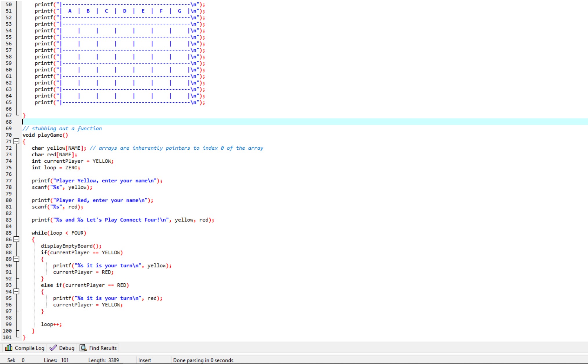Click line number 70 in the gutter
The width and height of the screenshot is (588, 364).
9,135
